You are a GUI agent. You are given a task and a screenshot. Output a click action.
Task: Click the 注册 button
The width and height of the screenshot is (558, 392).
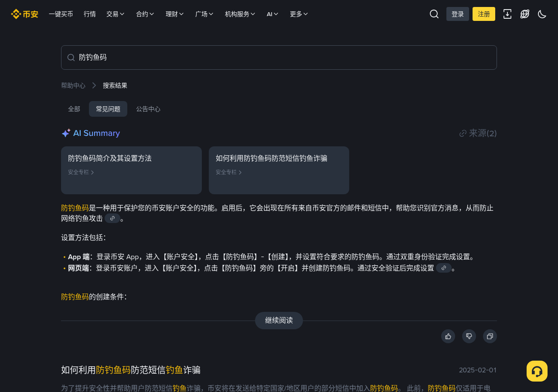pos(484,14)
